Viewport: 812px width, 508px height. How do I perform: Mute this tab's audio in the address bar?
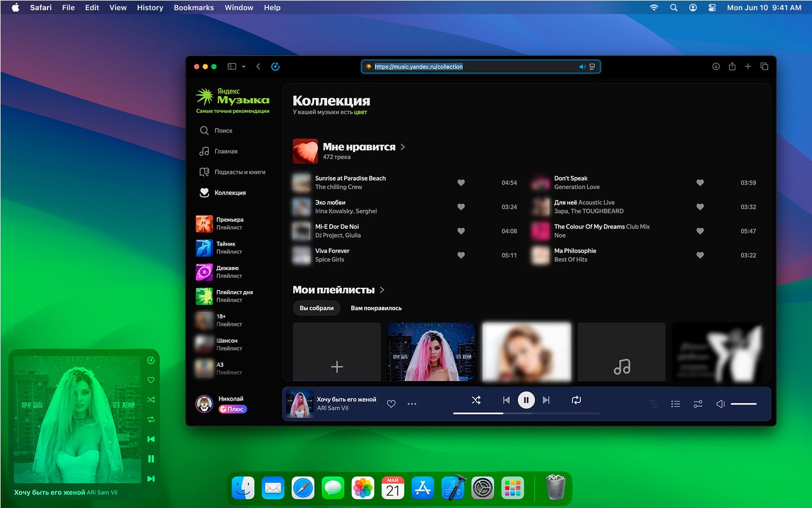582,67
